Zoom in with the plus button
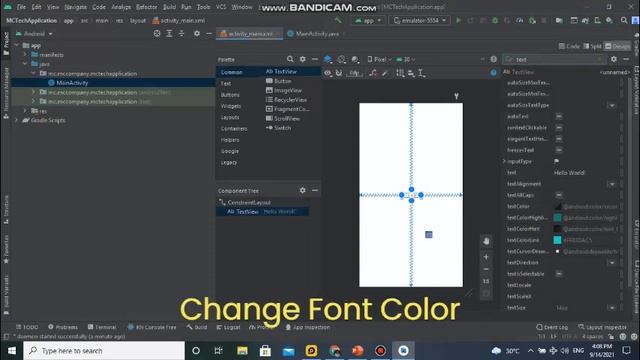The height and width of the screenshot is (360, 640). pos(486,257)
